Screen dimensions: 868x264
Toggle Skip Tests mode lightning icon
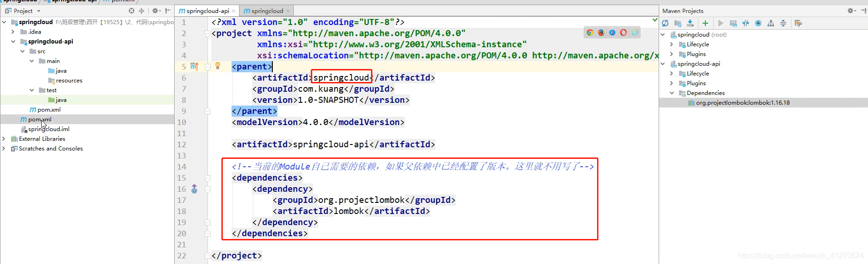(x=758, y=23)
